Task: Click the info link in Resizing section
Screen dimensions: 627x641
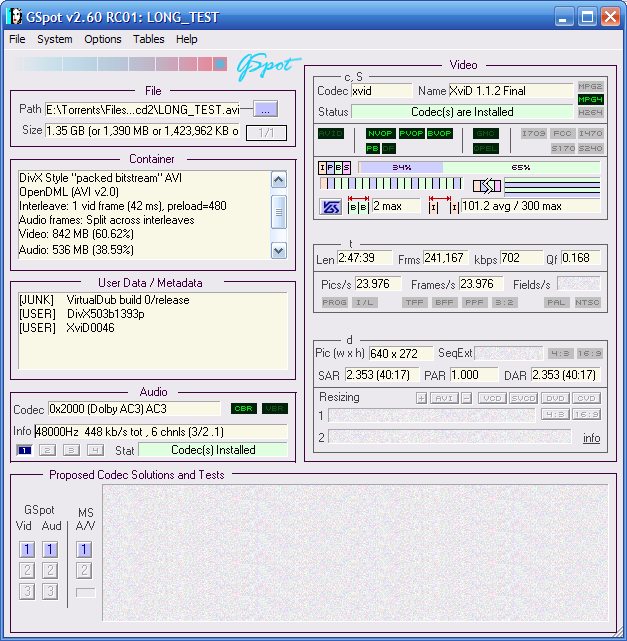Action: (x=591, y=438)
